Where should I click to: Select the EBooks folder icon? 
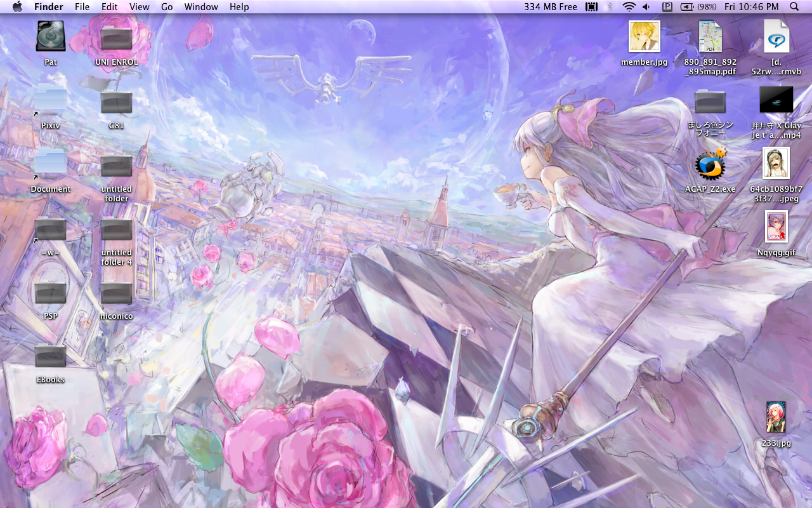pos(51,356)
